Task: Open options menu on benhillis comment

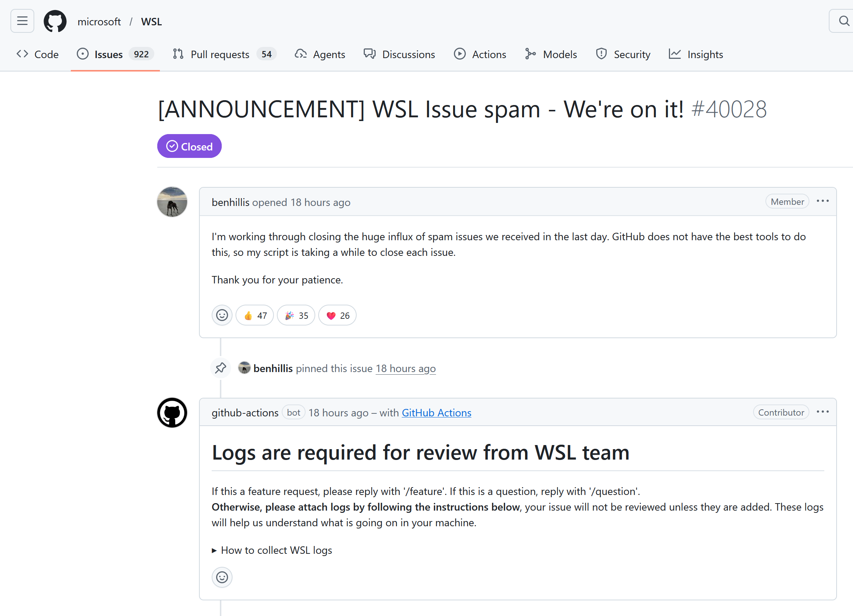Action: tap(822, 201)
